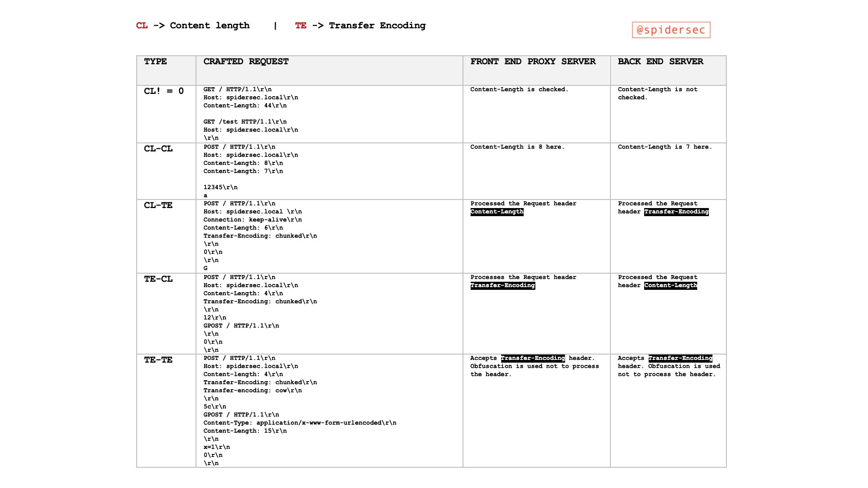Select the CL-CL type label
Screen dimensions: 868x488
(158, 149)
